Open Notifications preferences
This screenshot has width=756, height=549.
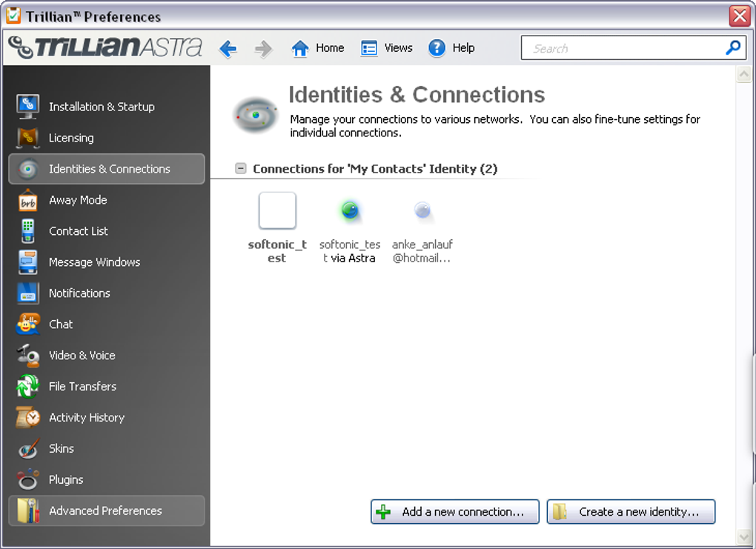78,293
